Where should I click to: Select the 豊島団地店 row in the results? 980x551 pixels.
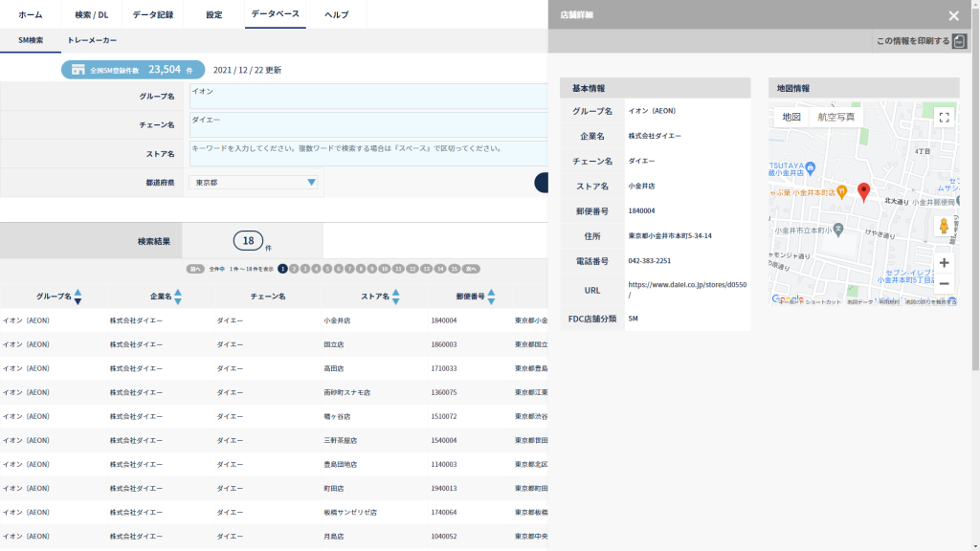[274, 464]
